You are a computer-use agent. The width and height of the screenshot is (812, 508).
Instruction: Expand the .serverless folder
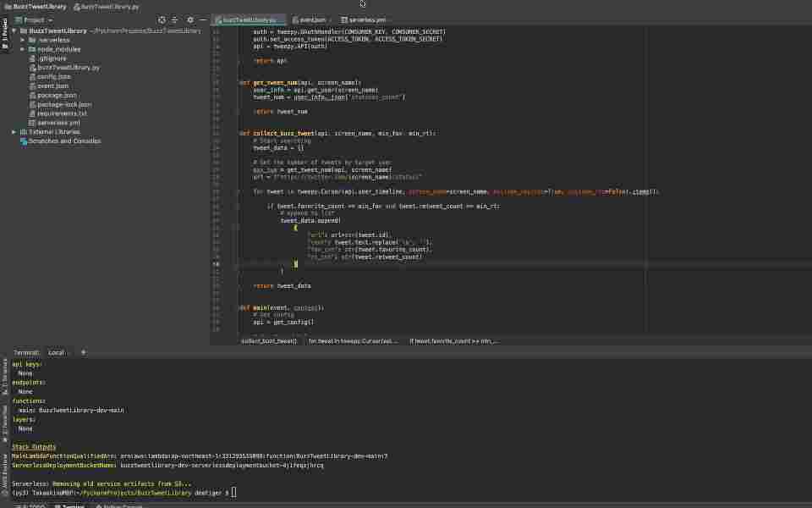pos(22,40)
